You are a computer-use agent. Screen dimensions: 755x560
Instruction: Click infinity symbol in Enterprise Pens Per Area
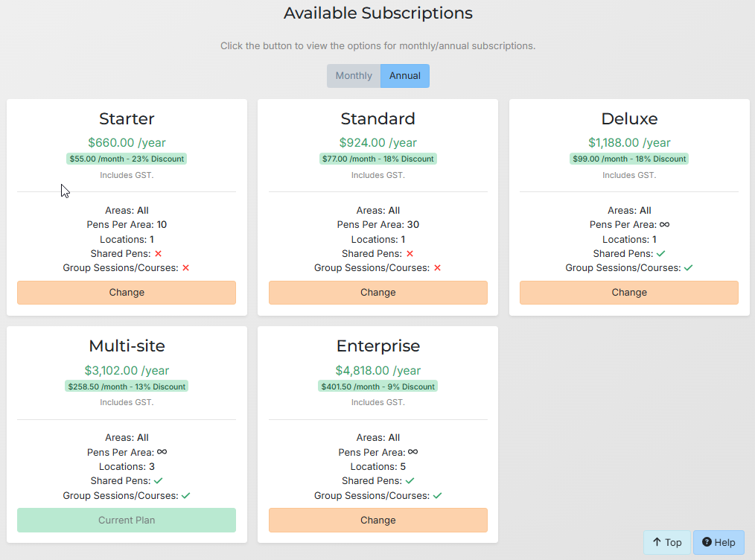[413, 452]
